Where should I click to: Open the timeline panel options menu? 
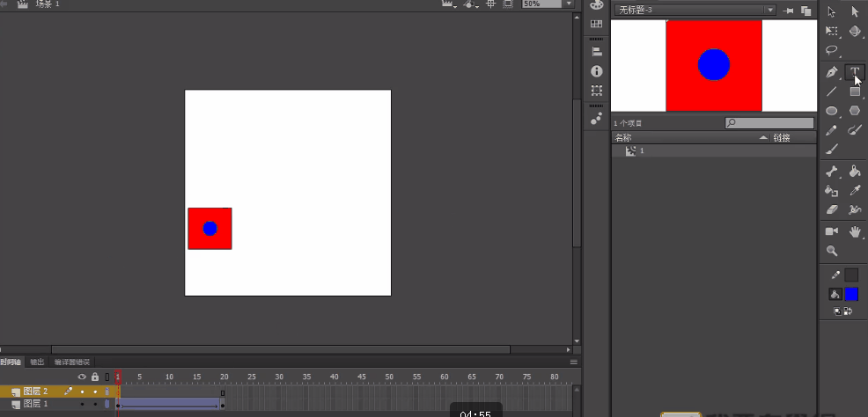click(x=574, y=362)
